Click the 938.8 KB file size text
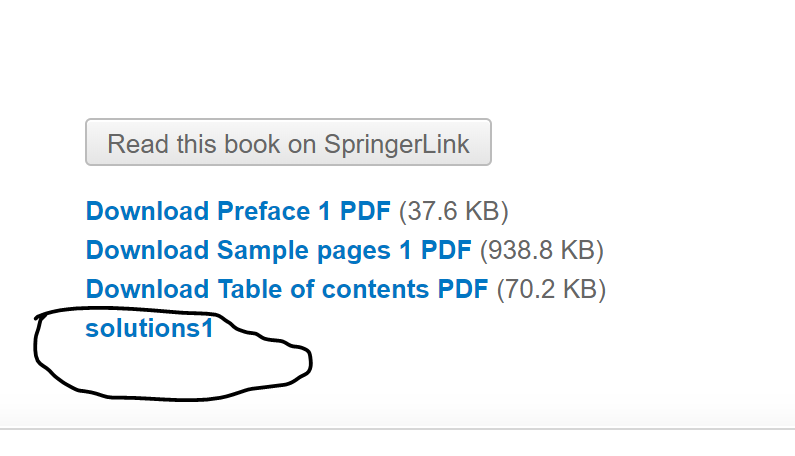 pos(542,250)
